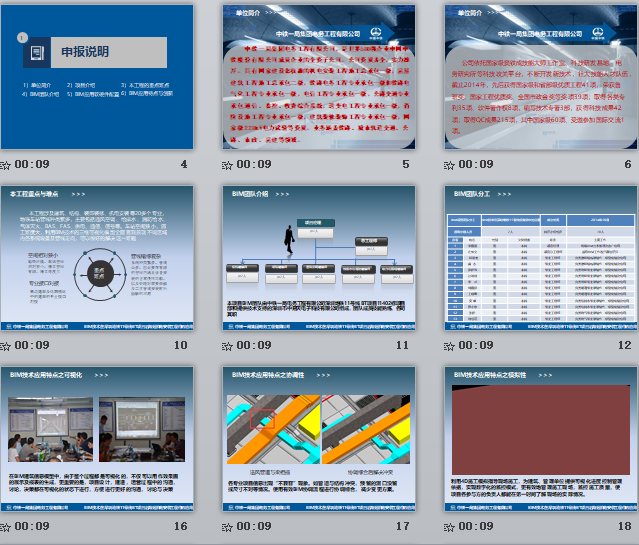Click the transition star icon under slide 5
The height and width of the screenshot is (545, 639).
(x=227, y=165)
